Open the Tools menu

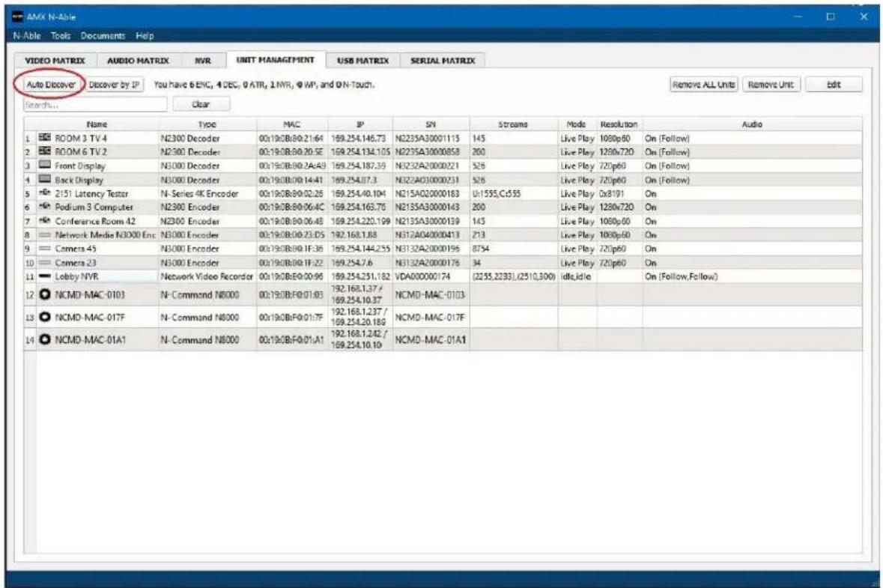coord(61,35)
